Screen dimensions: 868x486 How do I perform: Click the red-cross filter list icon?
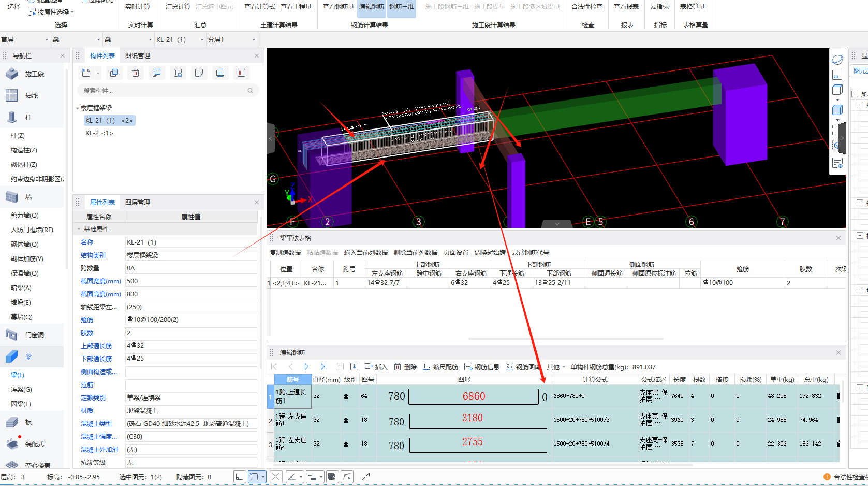click(x=241, y=73)
